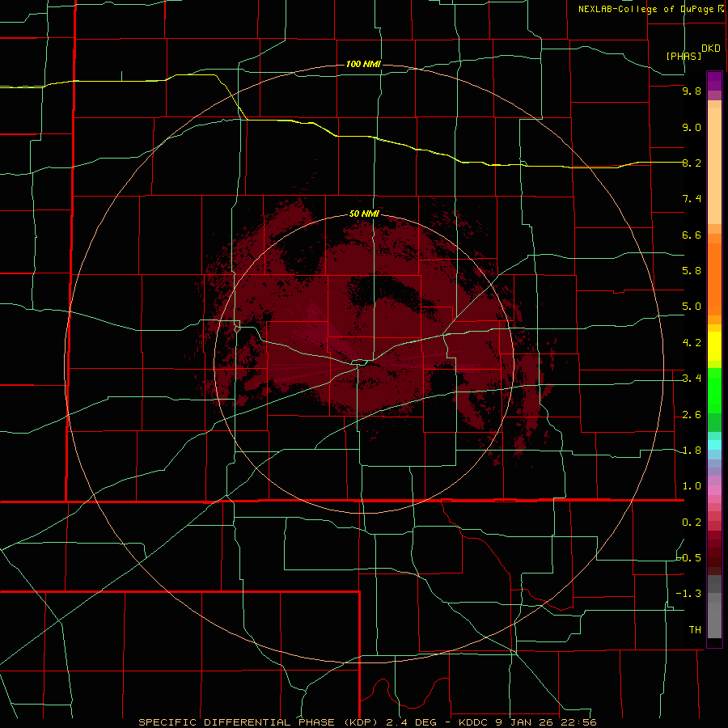This screenshot has width=728, height=728.
Task: Click the -1.3 scale value
Action: coord(688,594)
